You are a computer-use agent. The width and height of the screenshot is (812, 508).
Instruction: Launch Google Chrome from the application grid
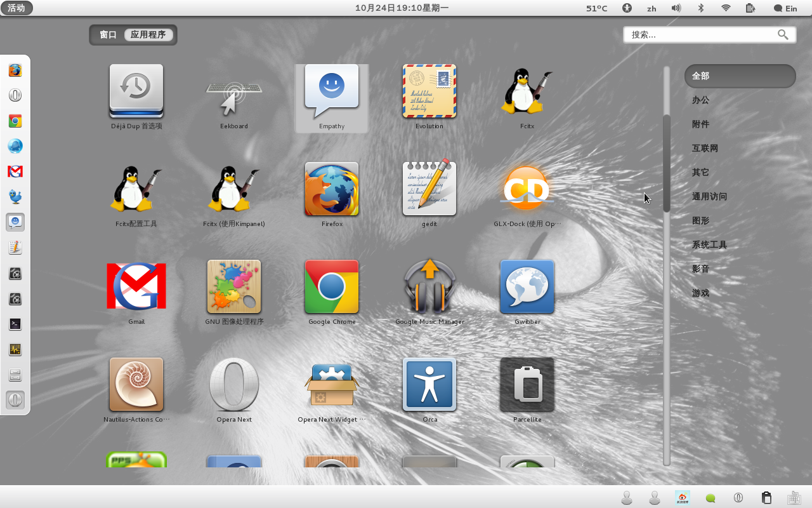[x=332, y=287]
